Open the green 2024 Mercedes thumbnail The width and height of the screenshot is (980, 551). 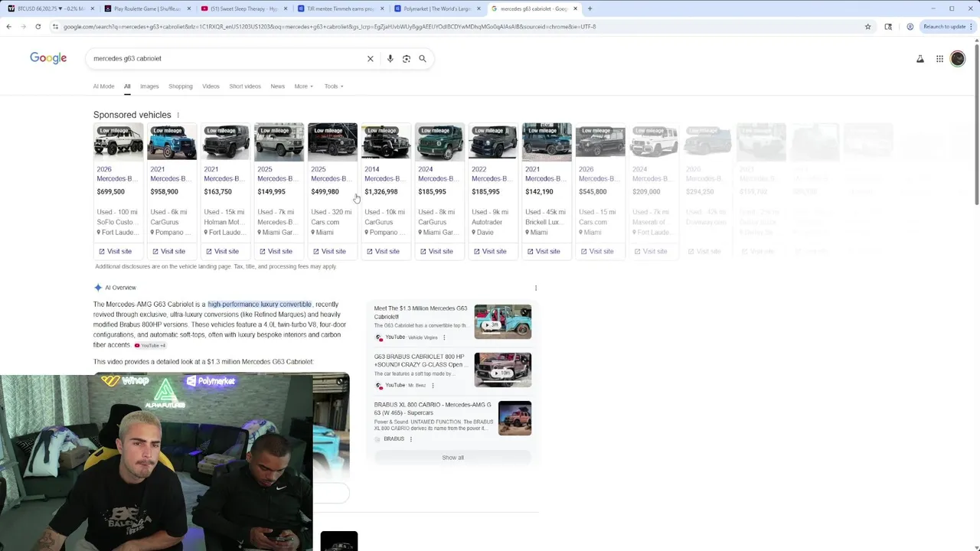(439, 142)
